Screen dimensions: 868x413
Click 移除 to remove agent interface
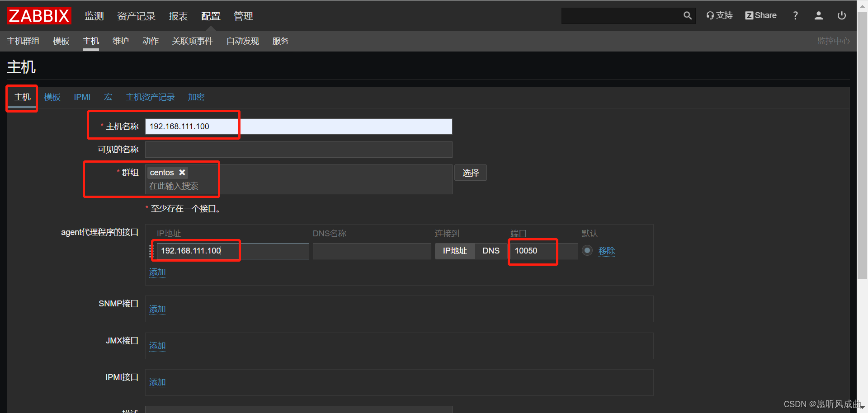tap(607, 251)
